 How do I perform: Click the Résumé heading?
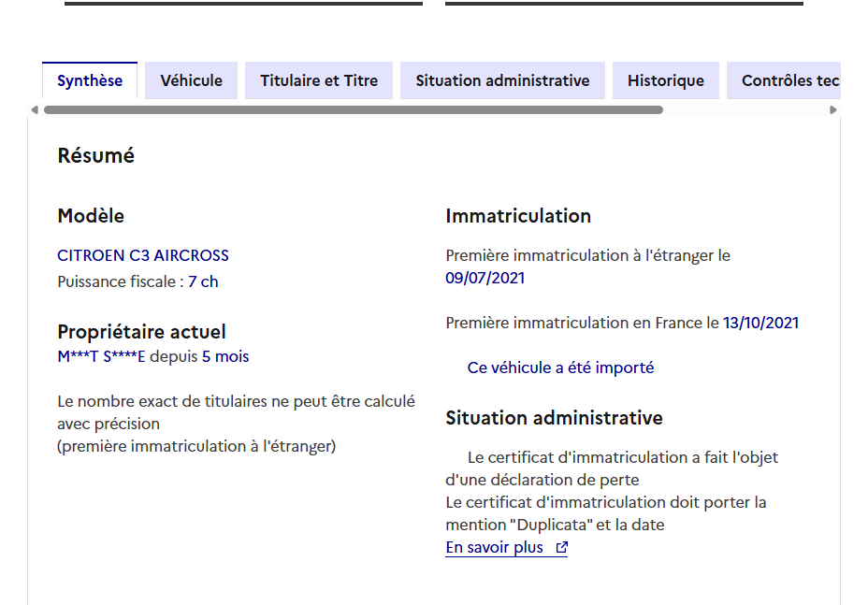(x=95, y=156)
